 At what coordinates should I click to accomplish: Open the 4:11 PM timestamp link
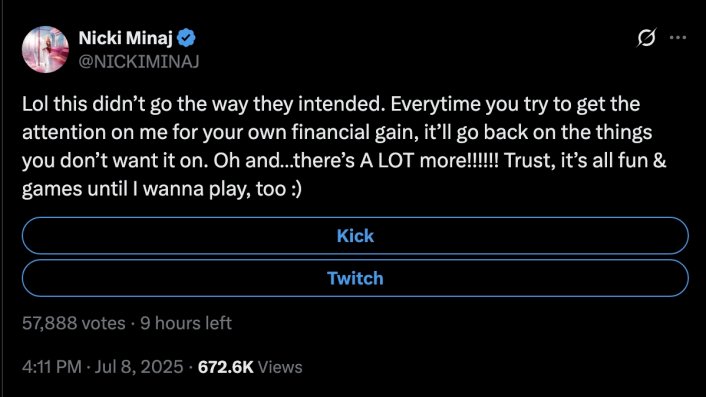click(x=52, y=366)
